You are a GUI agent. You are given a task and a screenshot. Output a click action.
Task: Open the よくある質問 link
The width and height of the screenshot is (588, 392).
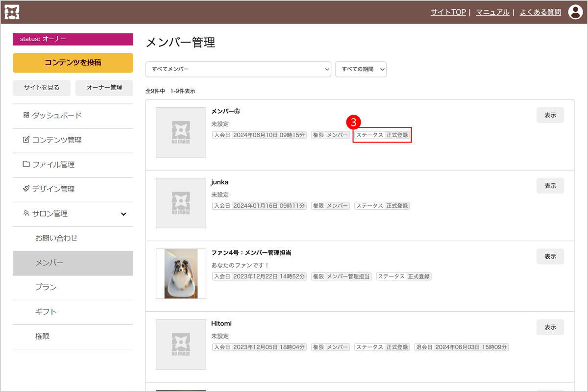540,12
